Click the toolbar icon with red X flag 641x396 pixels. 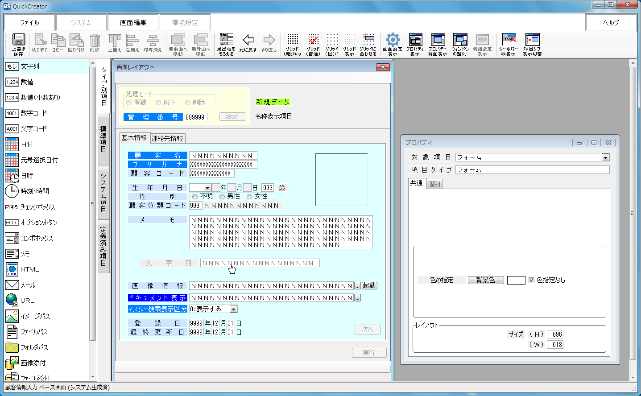[508, 44]
